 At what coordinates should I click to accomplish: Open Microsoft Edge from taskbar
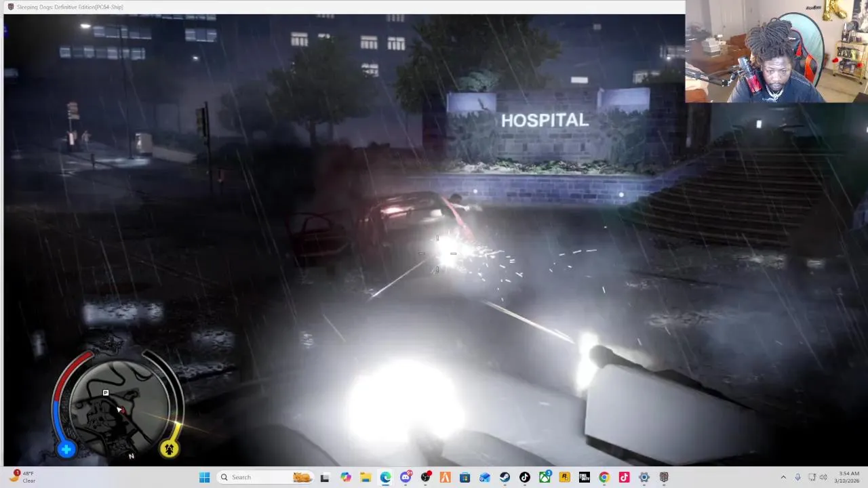point(385,477)
